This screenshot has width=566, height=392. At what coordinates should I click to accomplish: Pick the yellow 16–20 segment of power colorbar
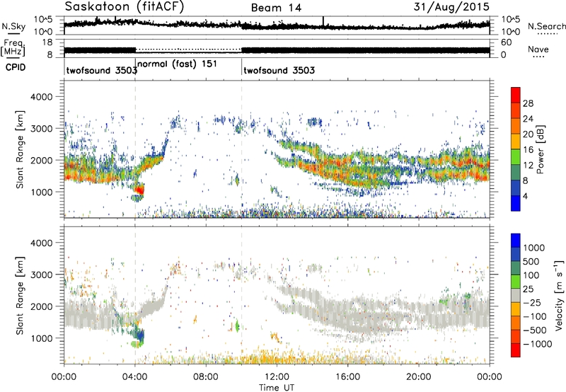pyautogui.click(x=516, y=141)
